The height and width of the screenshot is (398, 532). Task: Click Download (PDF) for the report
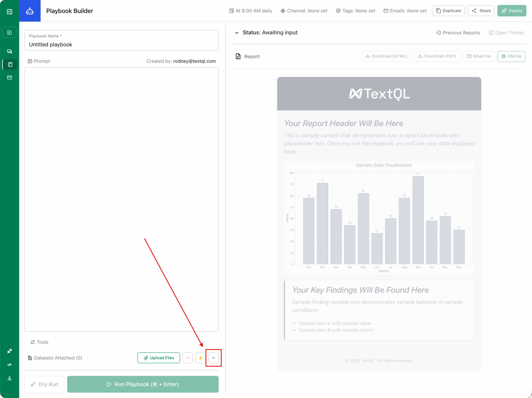point(437,56)
